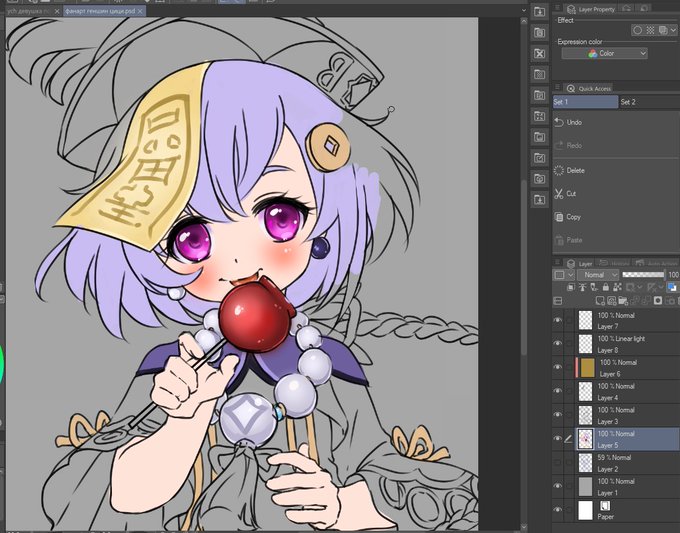Click Change Palette Color icon in Layer panel
Viewport: 680px width, 533px height.
click(559, 275)
